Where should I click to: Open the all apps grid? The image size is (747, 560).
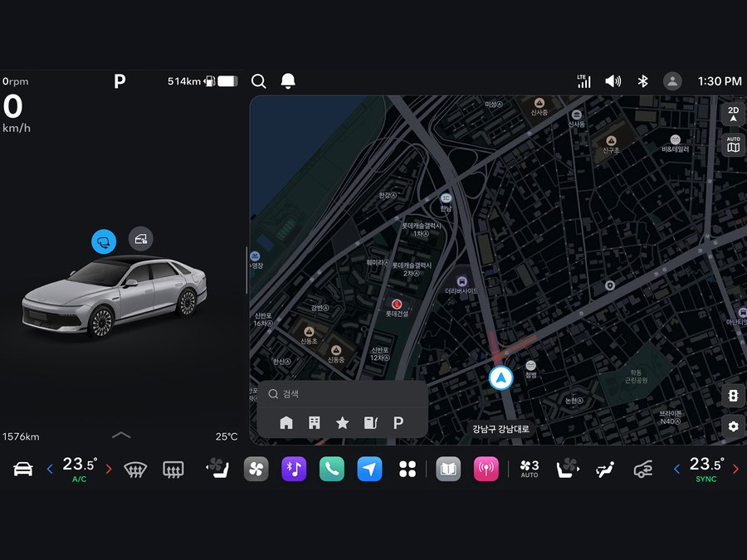click(x=408, y=469)
